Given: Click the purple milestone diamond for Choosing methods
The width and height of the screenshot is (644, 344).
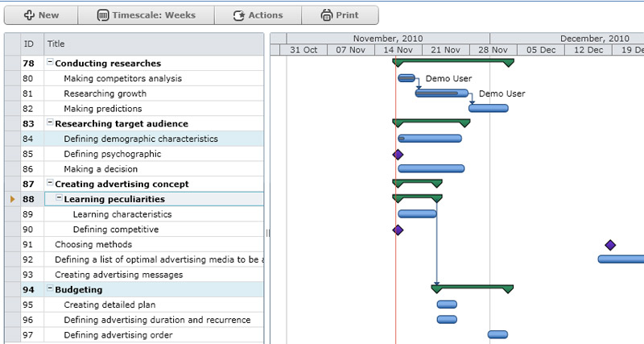Looking at the screenshot, I should point(610,245).
